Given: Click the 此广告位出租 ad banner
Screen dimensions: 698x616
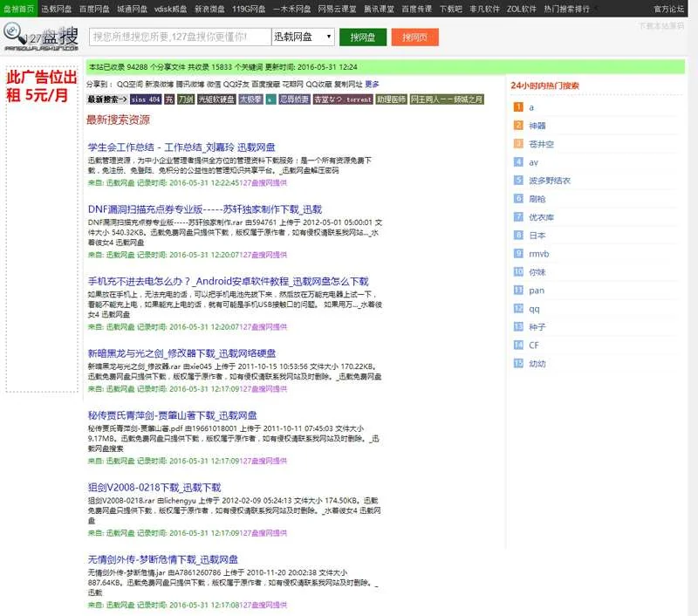Looking at the screenshot, I should 37,86.
